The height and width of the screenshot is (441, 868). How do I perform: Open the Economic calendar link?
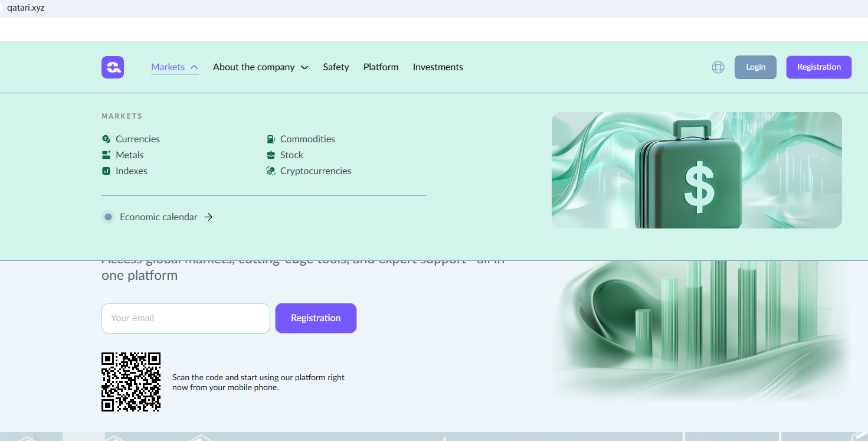(x=159, y=217)
